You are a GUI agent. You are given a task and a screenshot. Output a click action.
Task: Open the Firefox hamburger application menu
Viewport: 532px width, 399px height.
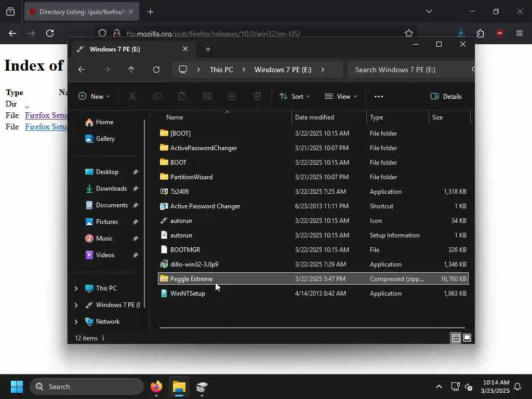pyautogui.click(x=520, y=33)
